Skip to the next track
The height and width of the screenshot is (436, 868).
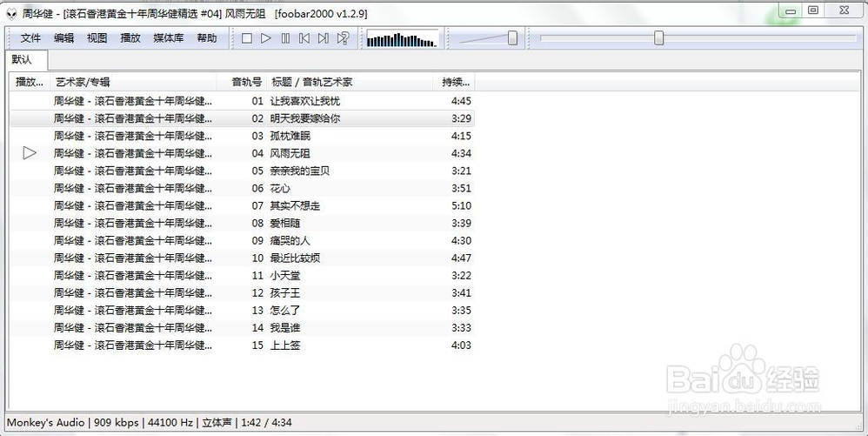coord(324,38)
